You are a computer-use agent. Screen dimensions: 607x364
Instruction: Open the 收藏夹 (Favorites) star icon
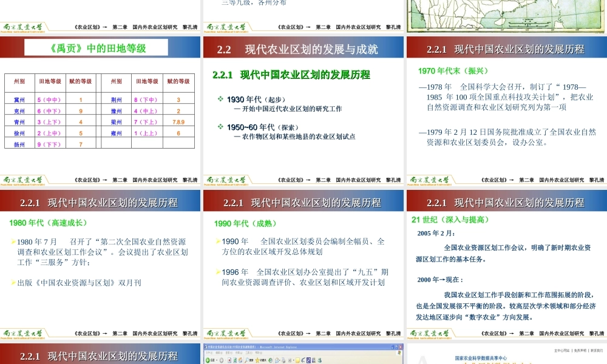coord(258,360)
